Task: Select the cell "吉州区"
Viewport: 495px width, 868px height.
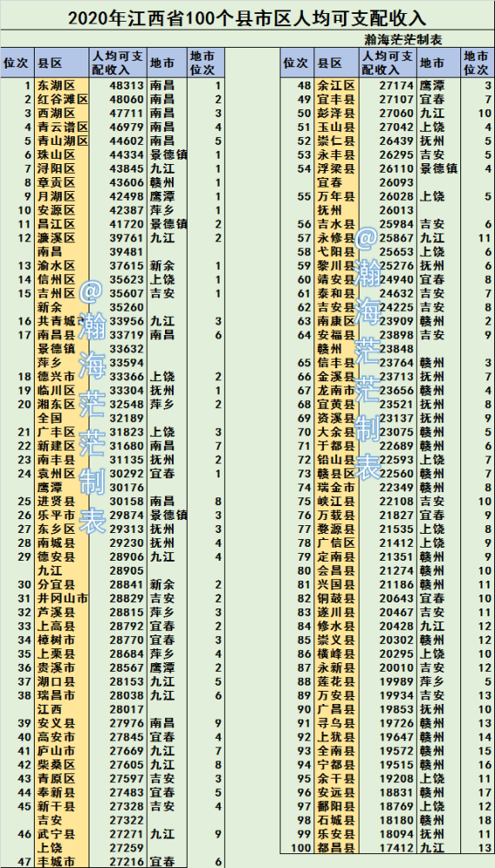Action: point(56,293)
